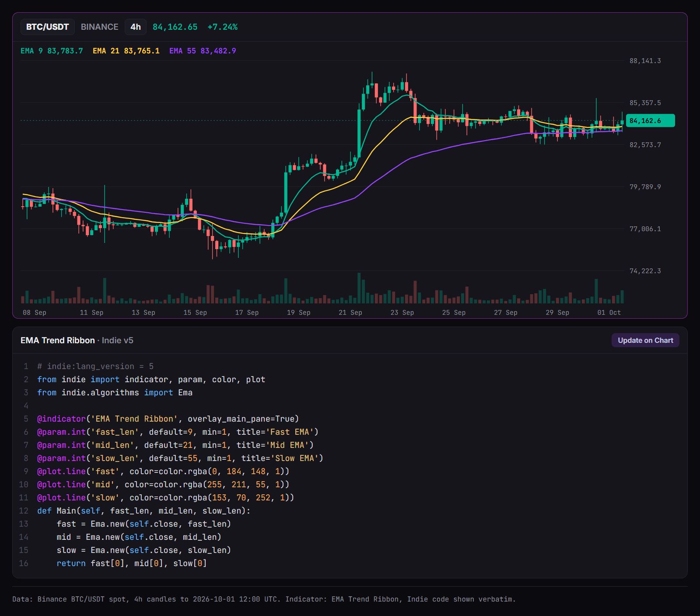Click the @indicator decorator code line
This screenshot has height=616, width=700.
click(168, 419)
